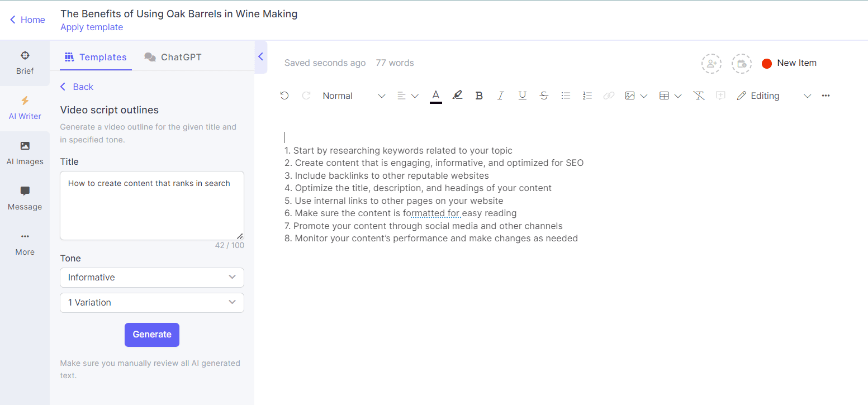Click the add comment icon
Screen dimensions: 868x405
coord(720,96)
